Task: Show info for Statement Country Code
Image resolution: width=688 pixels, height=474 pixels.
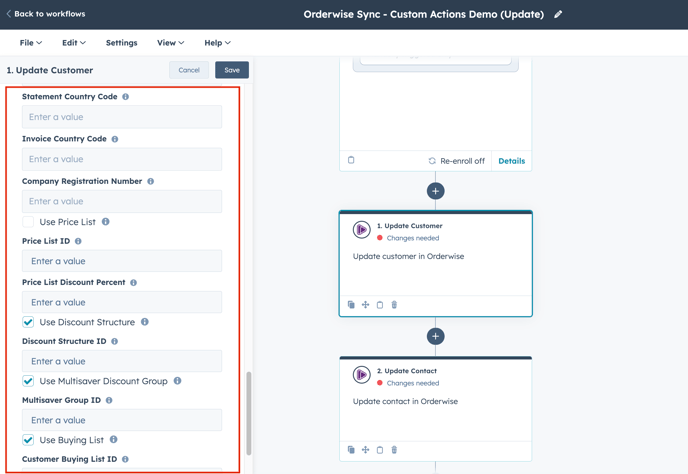Action: 125,97
